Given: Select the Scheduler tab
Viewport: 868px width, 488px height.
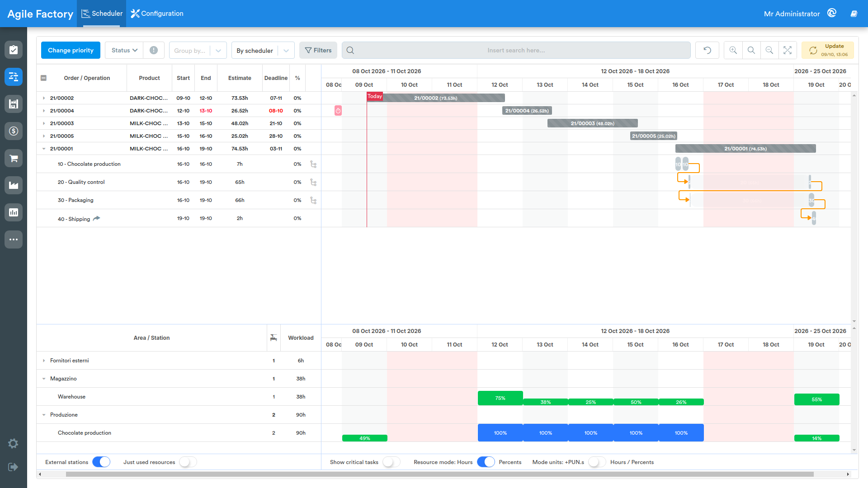Looking at the screenshot, I should 102,14.
